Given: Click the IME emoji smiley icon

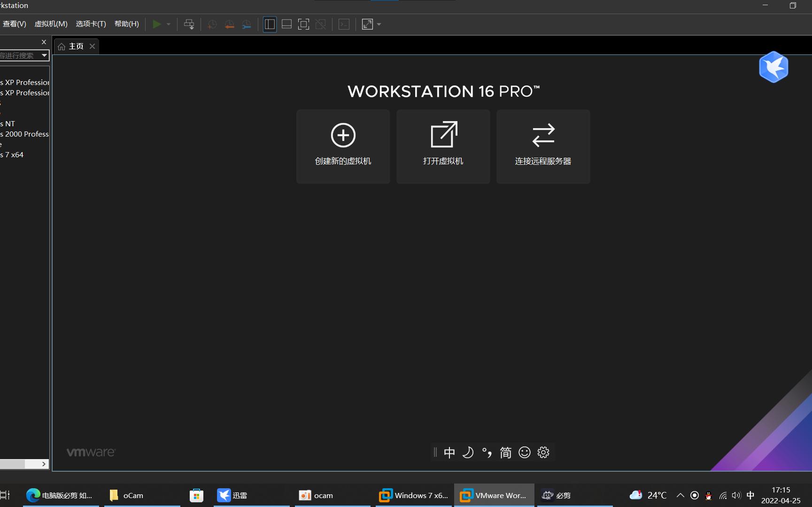Looking at the screenshot, I should tap(524, 453).
